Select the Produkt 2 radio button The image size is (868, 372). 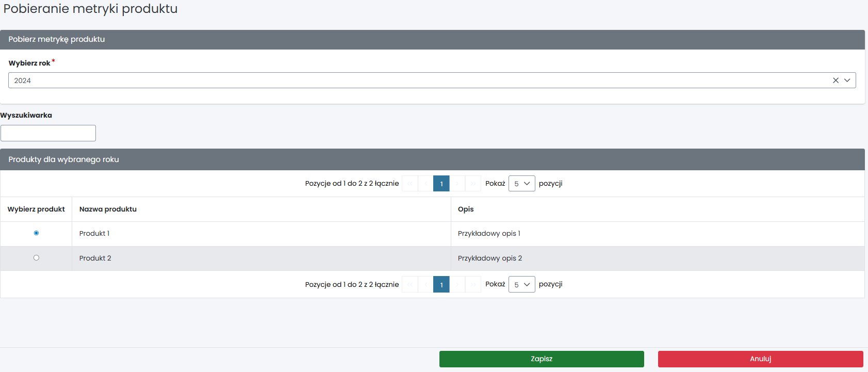[36, 258]
